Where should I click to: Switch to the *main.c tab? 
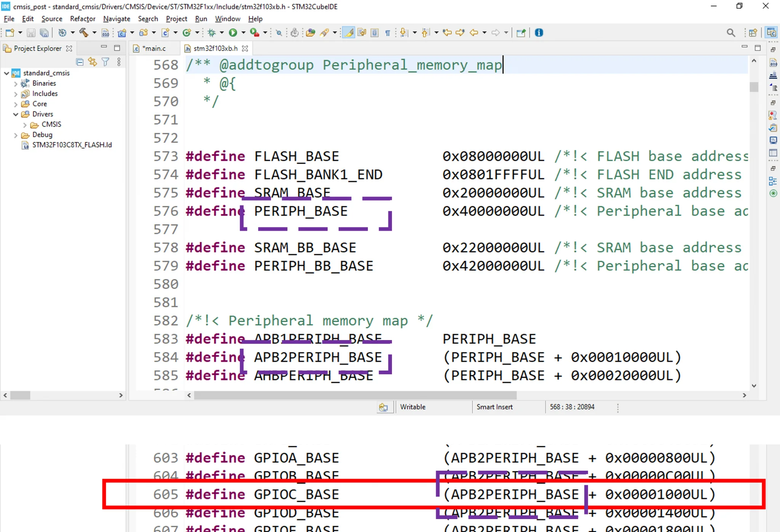pos(154,48)
